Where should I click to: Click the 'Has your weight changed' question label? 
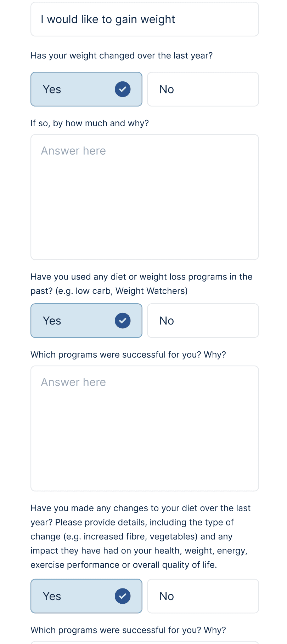[x=122, y=56]
